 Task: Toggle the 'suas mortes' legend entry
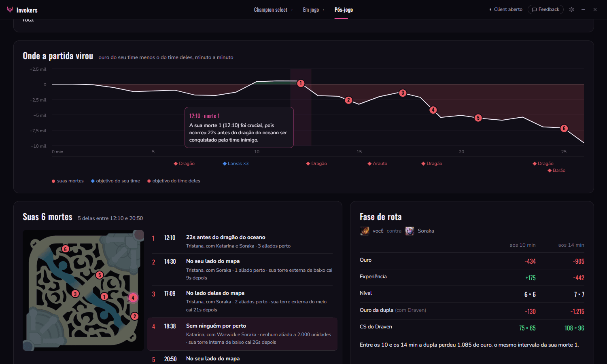(x=68, y=181)
